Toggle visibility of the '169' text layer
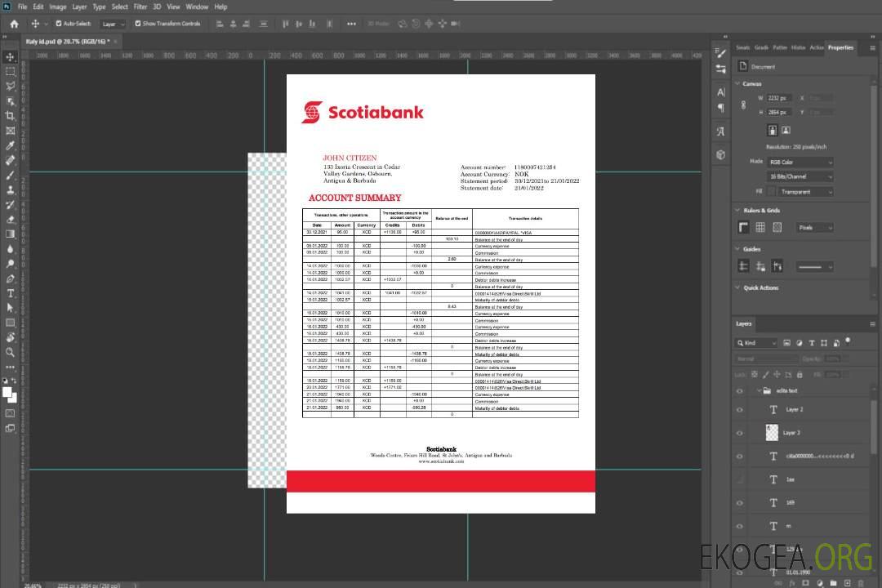This screenshot has height=588, width=882. coord(740,503)
